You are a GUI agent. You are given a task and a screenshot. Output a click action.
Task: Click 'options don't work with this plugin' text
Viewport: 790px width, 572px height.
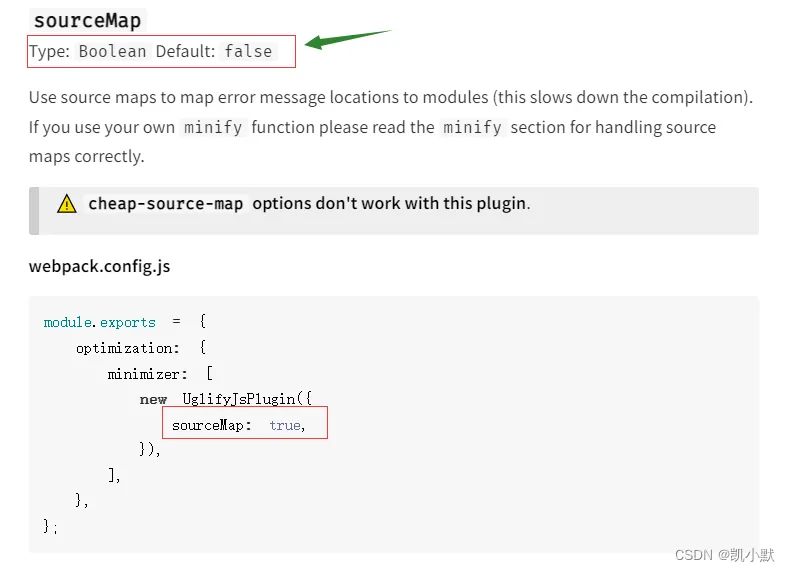pos(391,204)
